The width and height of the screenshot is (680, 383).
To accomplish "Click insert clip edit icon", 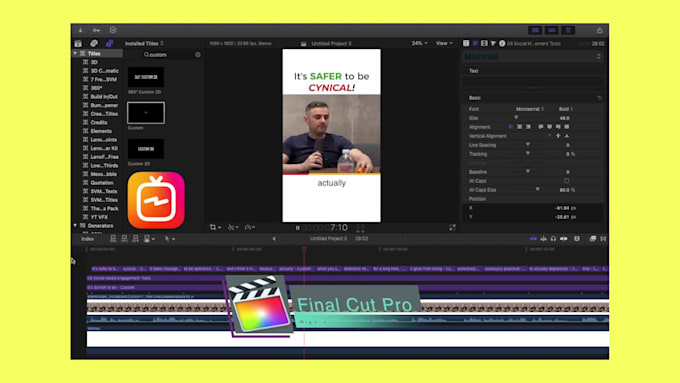I will point(124,239).
